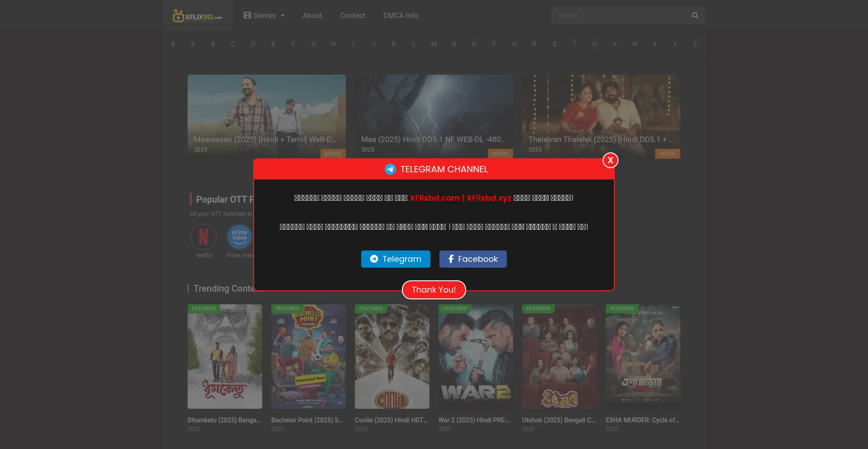Filter titles by letter B
This screenshot has width=868, height=449.
pos(213,44)
